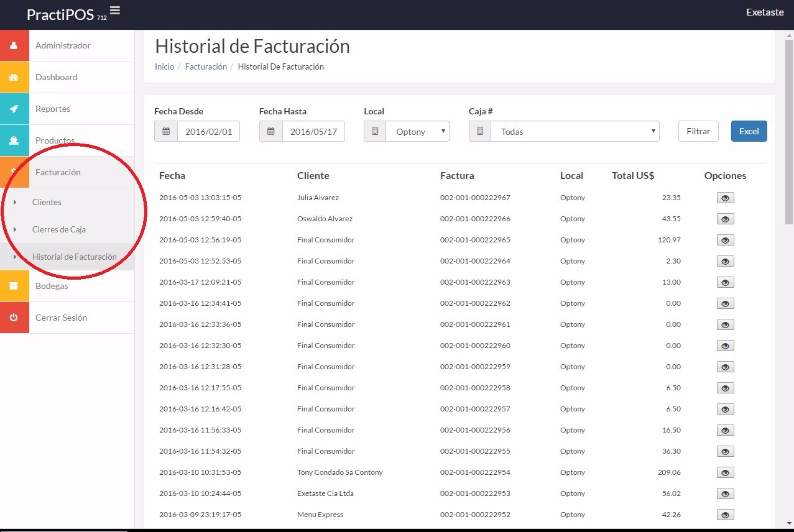Open Cierres de Caja submenu item

pyautogui.click(x=67, y=229)
